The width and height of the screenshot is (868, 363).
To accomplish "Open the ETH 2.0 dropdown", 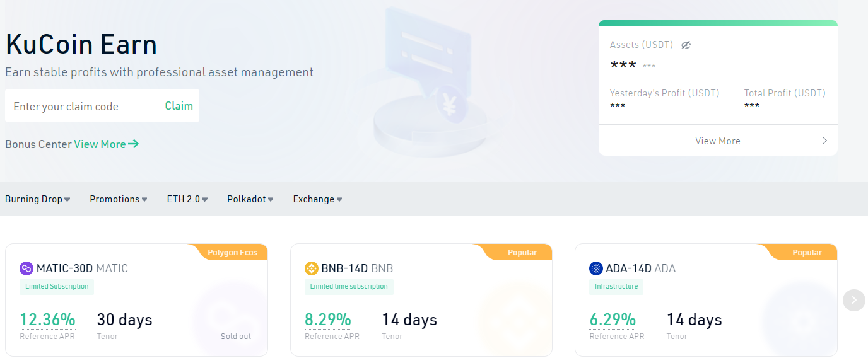I will 187,199.
